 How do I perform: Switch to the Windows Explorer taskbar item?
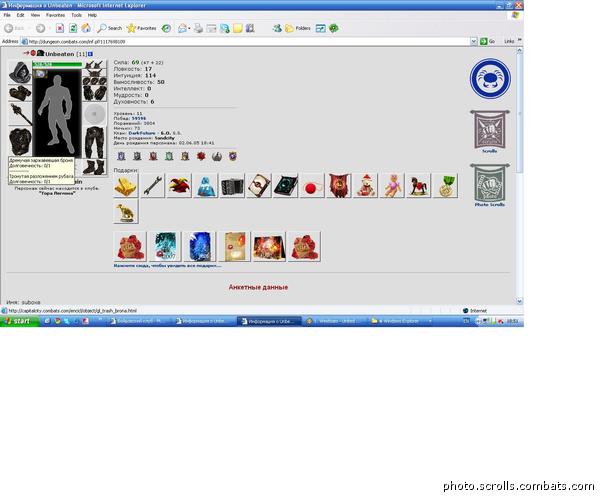(x=402, y=321)
